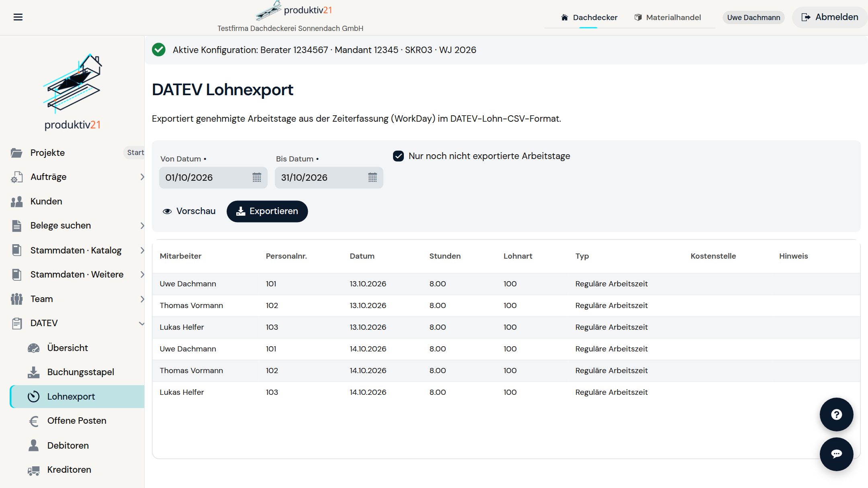
Task: Click the produktiv21 sidebar logo
Action: pyautogui.click(x=72, y=92)
